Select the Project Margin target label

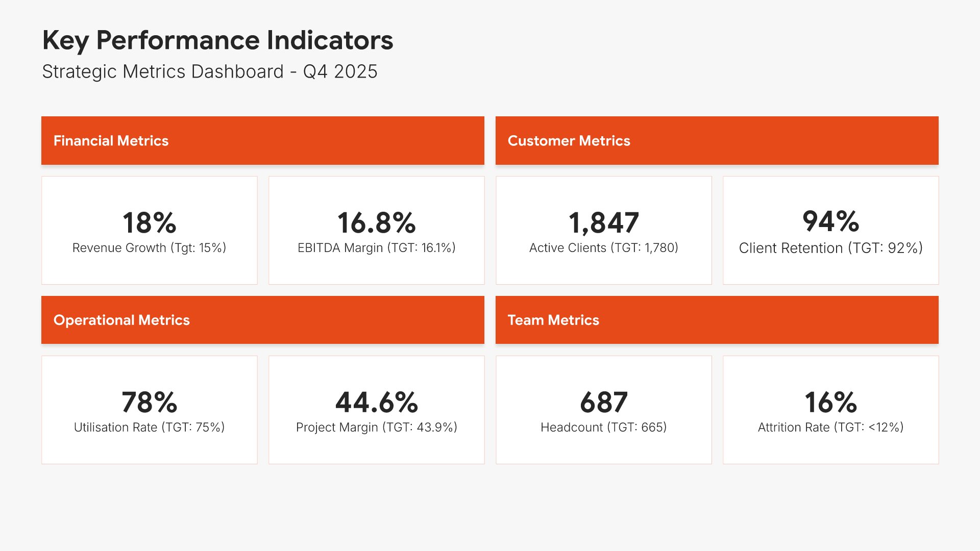(376, 428)
